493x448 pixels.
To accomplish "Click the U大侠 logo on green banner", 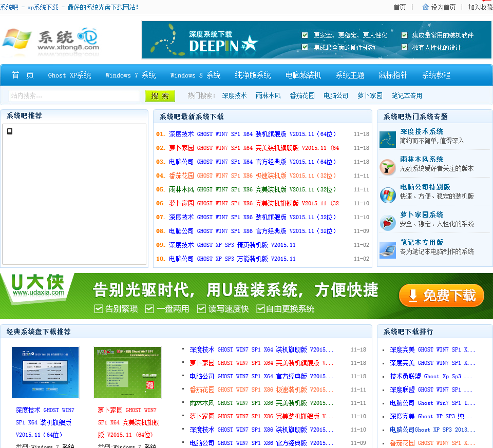I will tap(38, 285).
